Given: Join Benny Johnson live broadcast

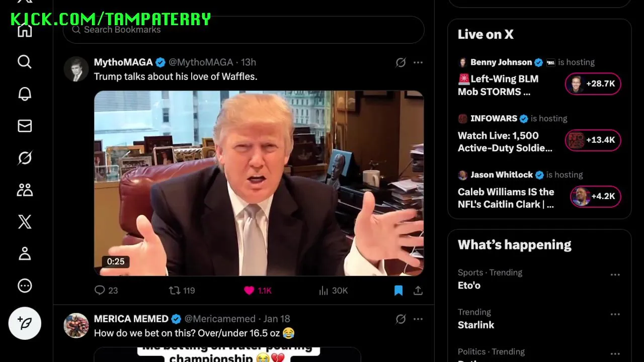Looking at the screenshot, I should click(593, 84).
